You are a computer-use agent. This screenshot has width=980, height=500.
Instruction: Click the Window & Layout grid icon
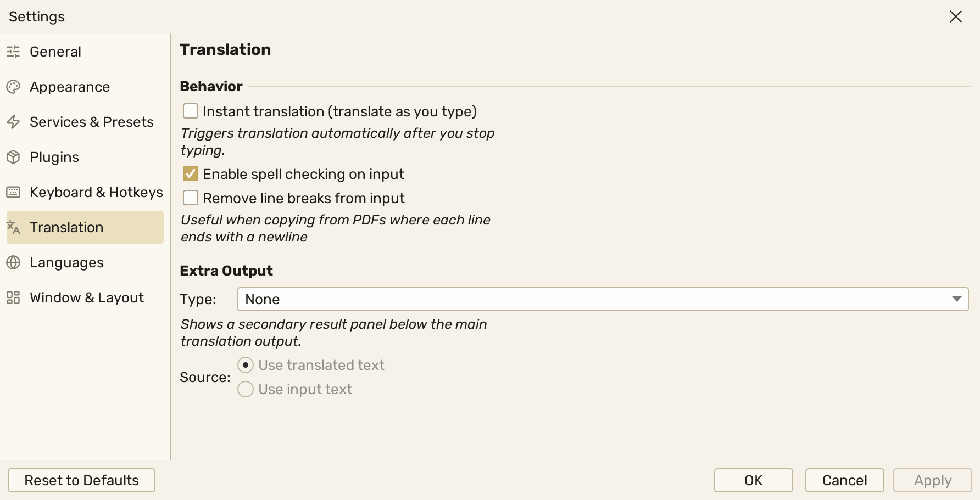[x=13, y=297]
